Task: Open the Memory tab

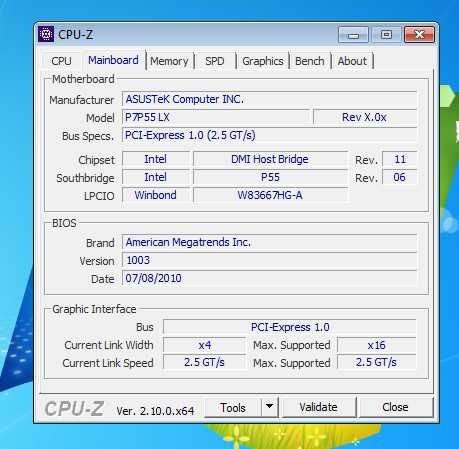Action: coord(169,61)
